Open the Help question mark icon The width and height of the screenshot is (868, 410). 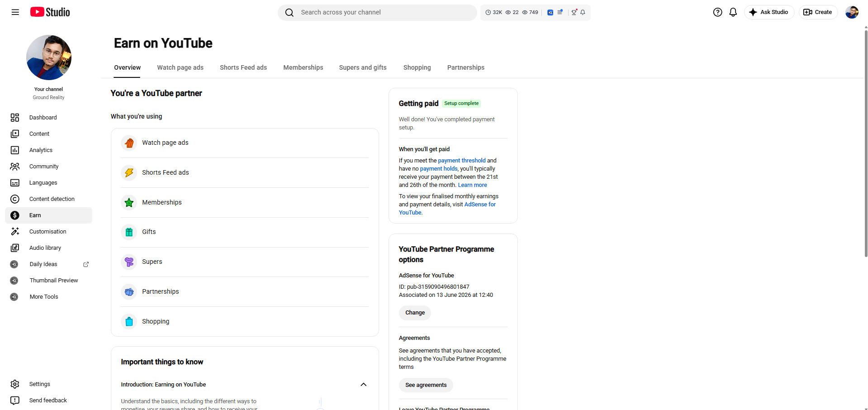[x=717, y=12]
